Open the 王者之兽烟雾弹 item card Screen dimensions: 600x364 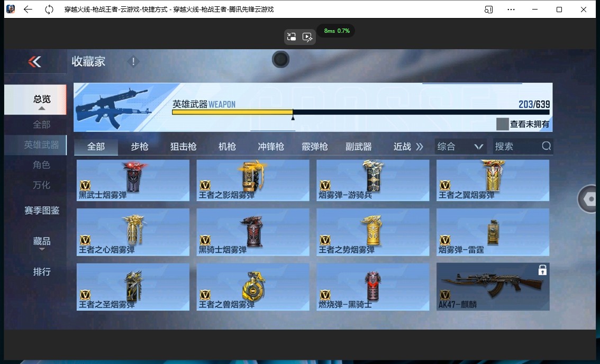pos(253,287)
